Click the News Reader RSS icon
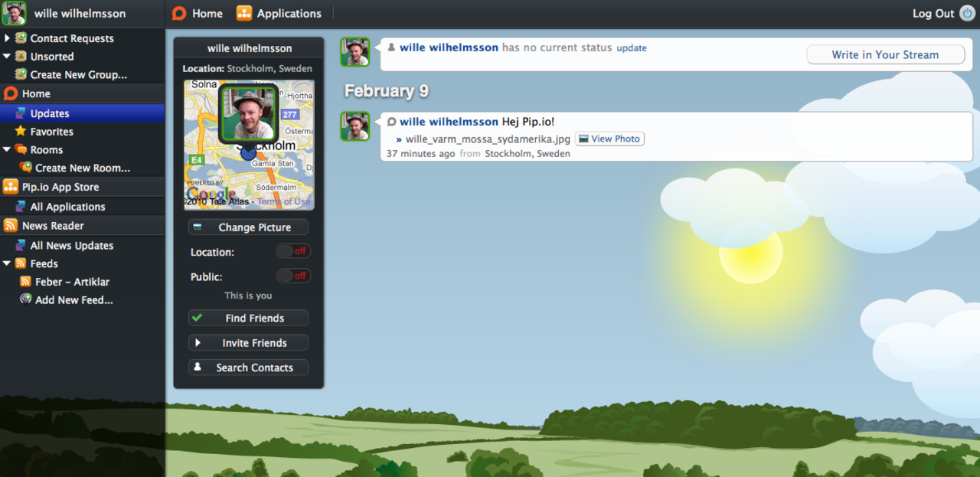This screenshot has width=980, height=477. click(x=11, y=226)
